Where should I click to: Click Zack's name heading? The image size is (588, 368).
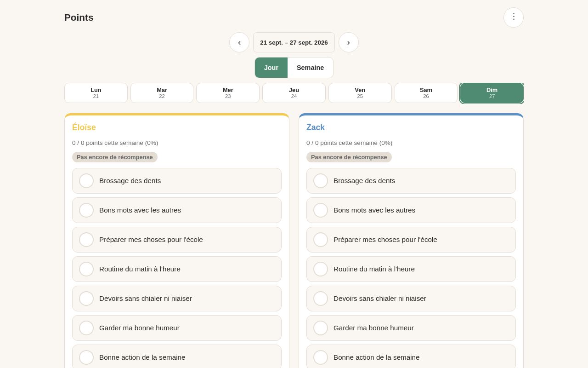click(x=316, y=127)
